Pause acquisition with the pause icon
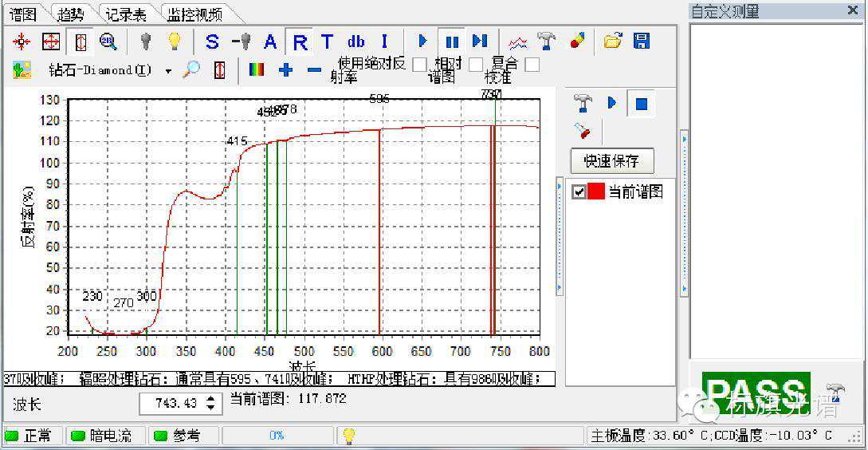Viewport: 868px width, 450px height. pos(452,41)
